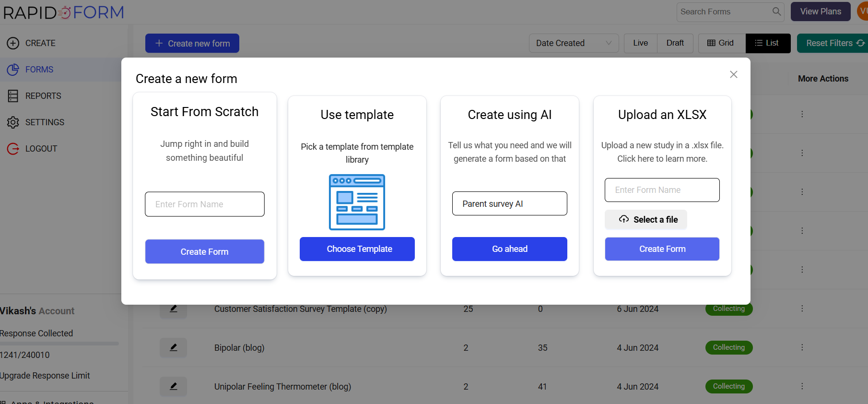
Task: Open three-dot menu for Unipolar Feeling Thermometer
Action: 802,386
